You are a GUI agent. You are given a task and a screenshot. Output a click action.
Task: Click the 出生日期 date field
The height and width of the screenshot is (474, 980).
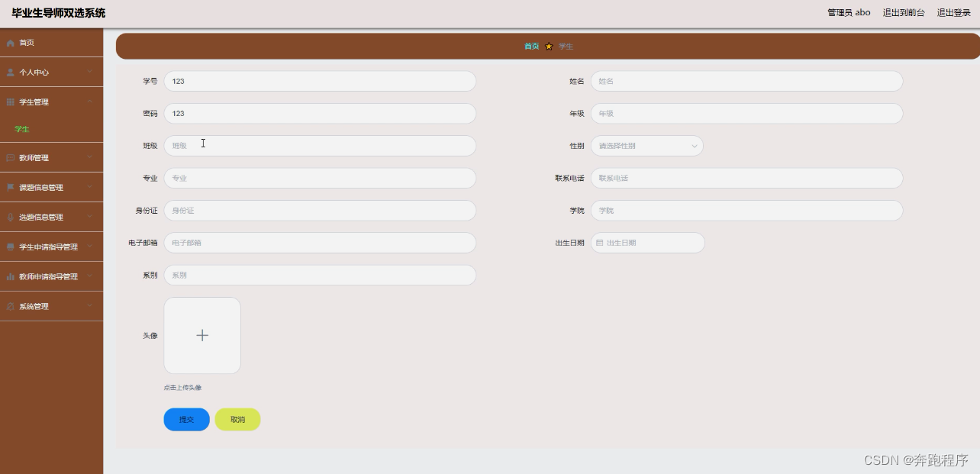[x=647, y=243]
